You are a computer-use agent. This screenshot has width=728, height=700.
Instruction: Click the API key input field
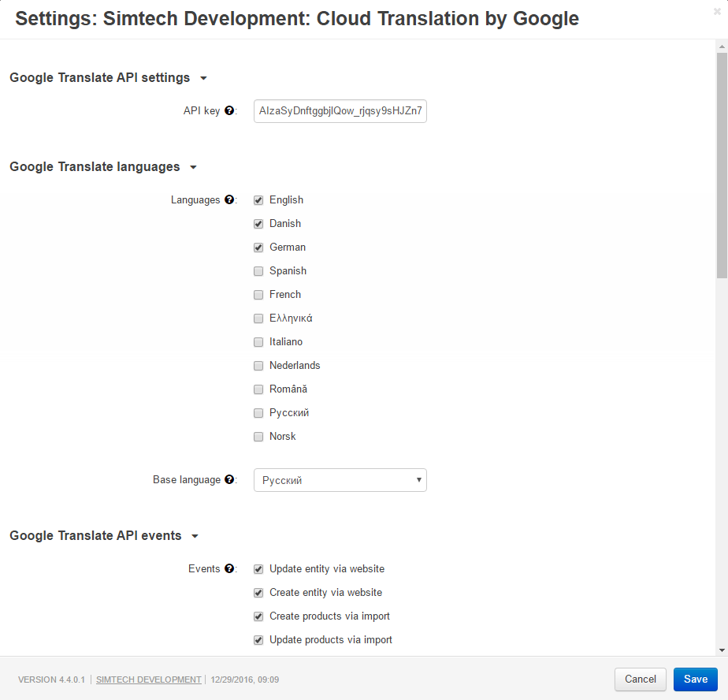tap(340, 111)
